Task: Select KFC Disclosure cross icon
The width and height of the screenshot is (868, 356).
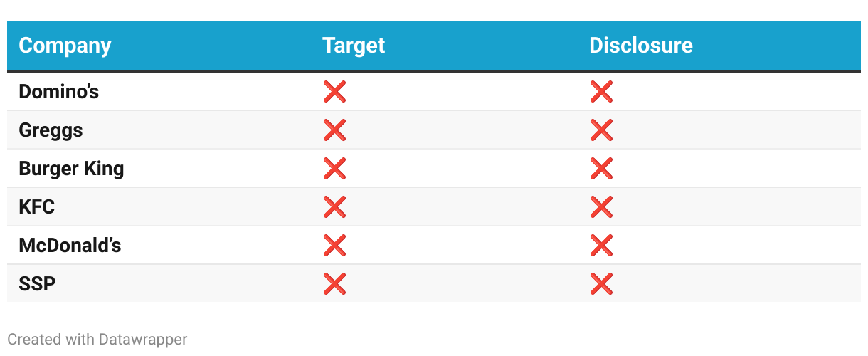Action: (601, 207)
